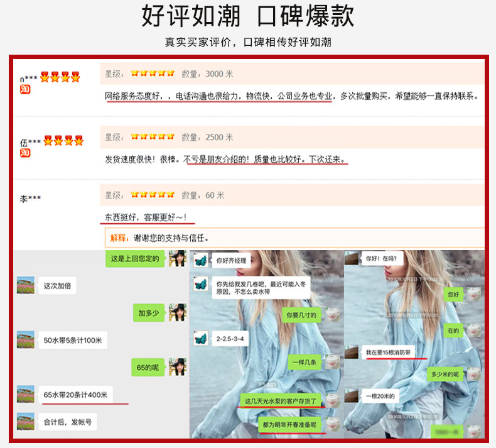Open the avatar beside 在的
496x448 pixels.
tap(474, 331)
